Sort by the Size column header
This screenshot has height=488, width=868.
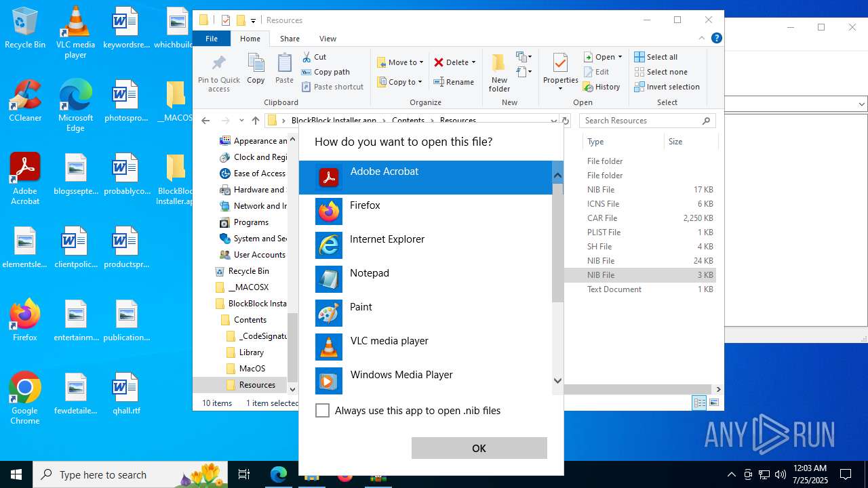690,142
